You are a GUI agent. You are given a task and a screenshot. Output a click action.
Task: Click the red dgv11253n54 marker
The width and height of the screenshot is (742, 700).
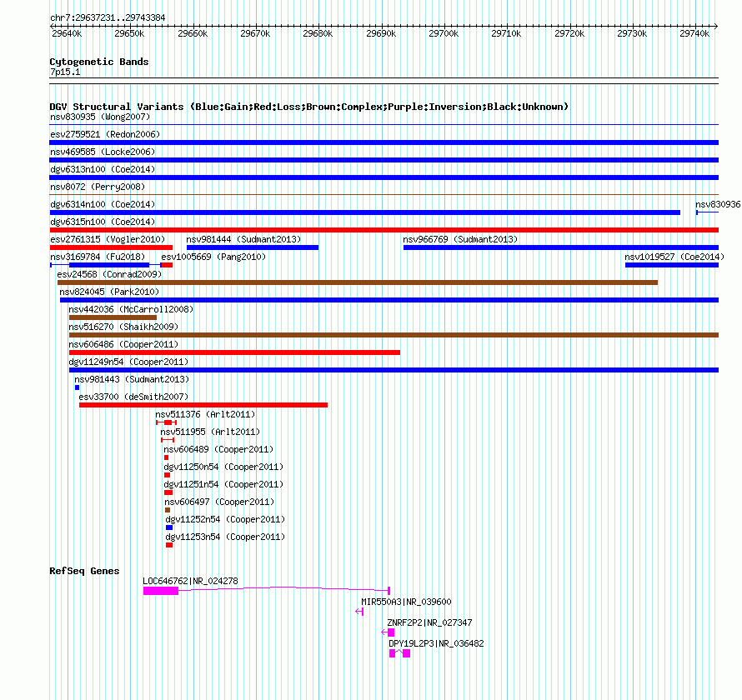pyautogui.click(x=169, y=545)
